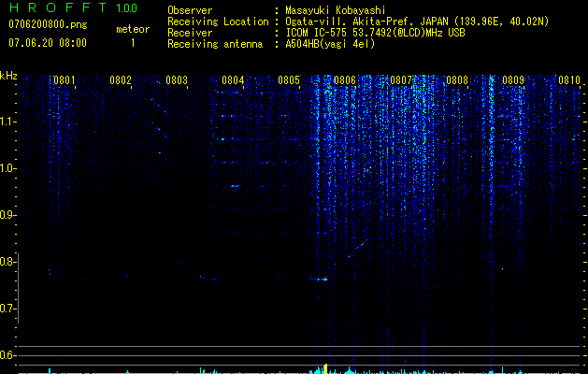588x374 pixels.
Task: Click the bright meteor echo near 0806
Action: click(x=322, y=279)
